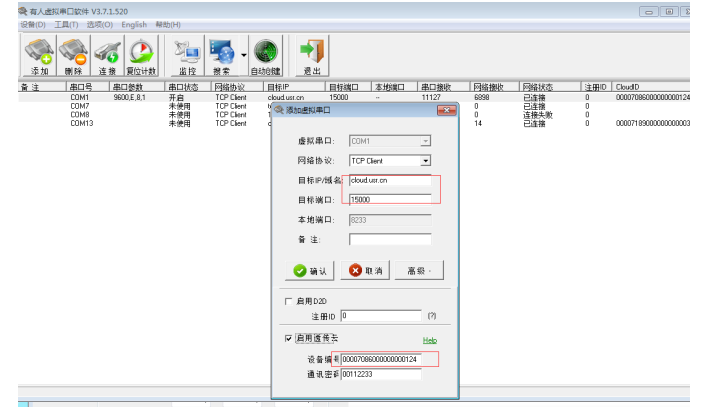Screen dimensions: 701x407
Task: Maximize the main application window
Action: 669,12
